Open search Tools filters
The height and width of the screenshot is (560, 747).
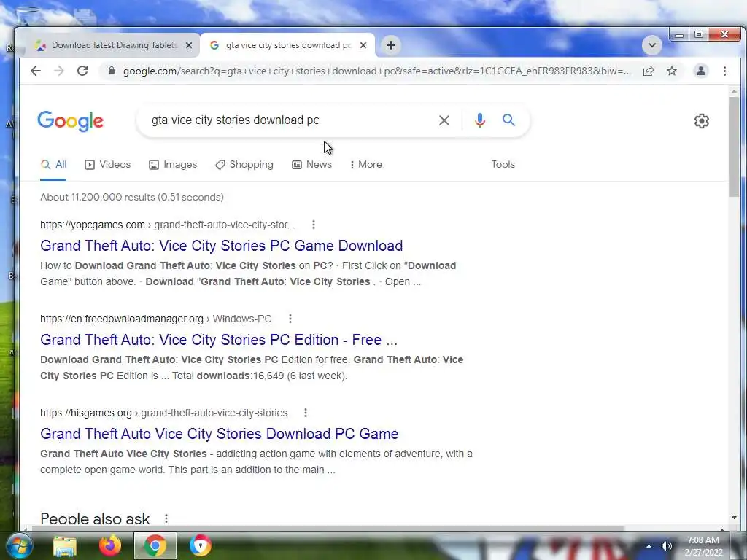point(503,164)
